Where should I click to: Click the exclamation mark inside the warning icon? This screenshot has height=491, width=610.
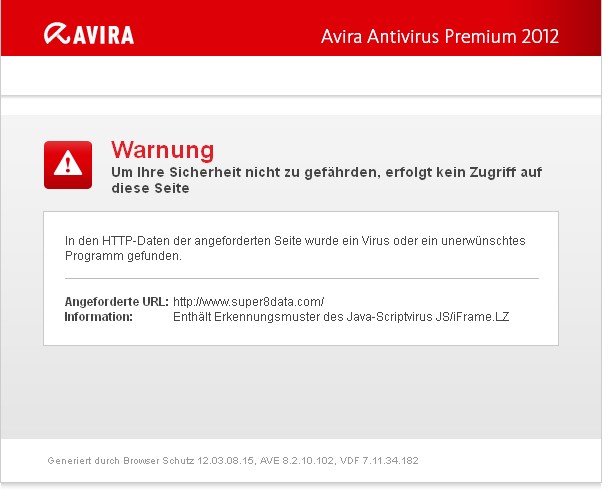tap(68, 164)
